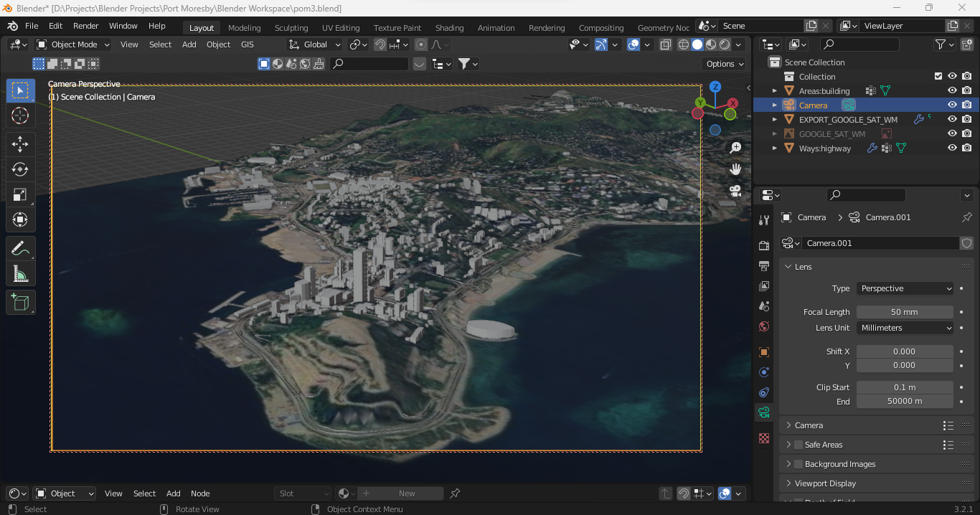980x515 pixels.
Task: Select the Measure tool
Action: click(20, 273)
